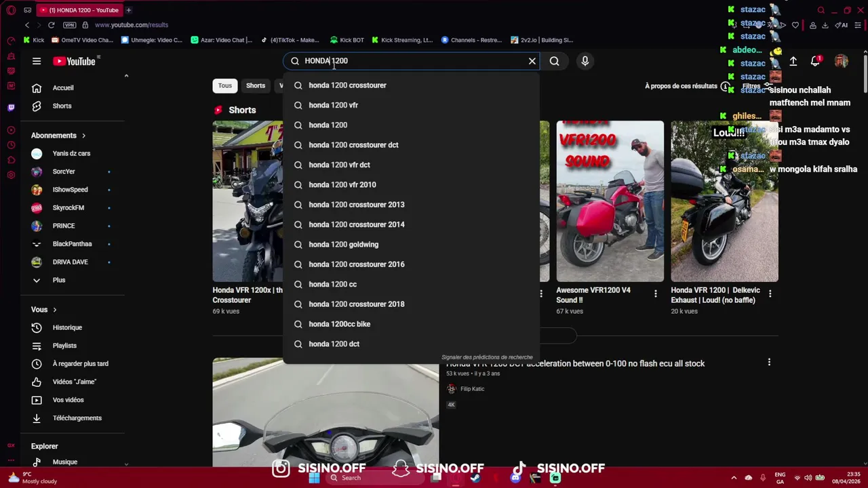Open Awesome VFR1200 V4 Sound short
The width and height of the screenshot is (868, 488).
pos(610,201)
